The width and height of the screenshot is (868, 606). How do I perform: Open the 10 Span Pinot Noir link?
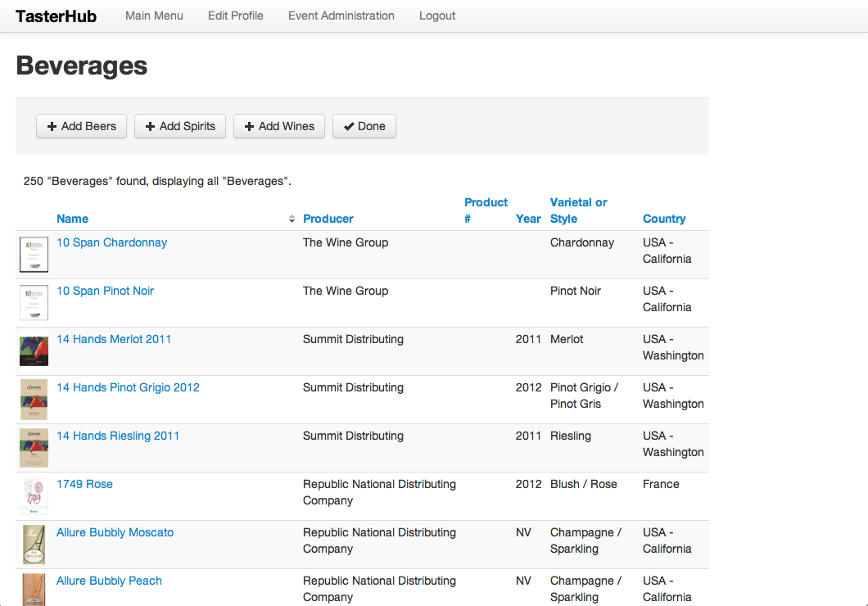105,291
